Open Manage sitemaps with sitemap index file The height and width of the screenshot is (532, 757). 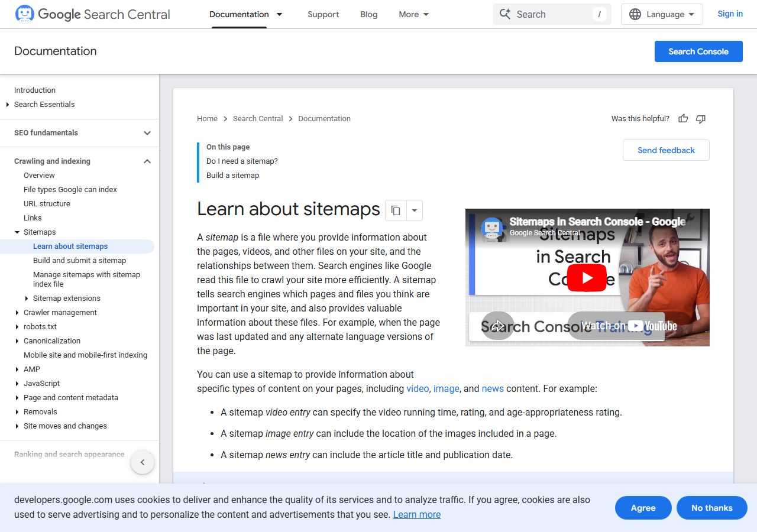pos(86,280)
